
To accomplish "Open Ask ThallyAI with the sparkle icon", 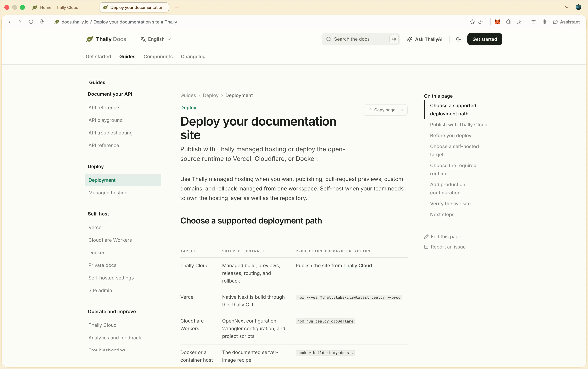I will (425, 39).
